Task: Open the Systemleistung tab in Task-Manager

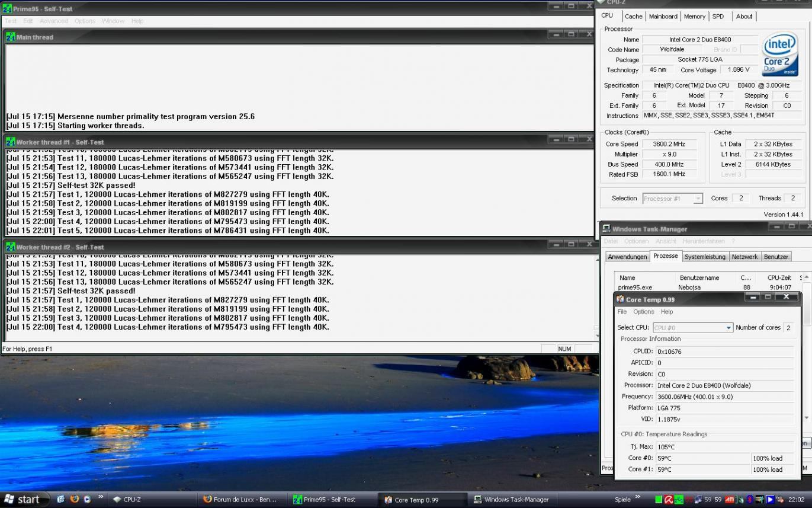Action: (705, 257)
